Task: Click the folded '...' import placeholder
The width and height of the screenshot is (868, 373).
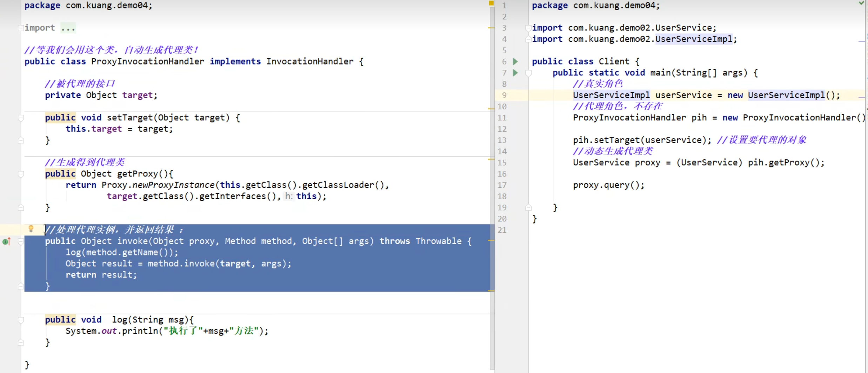Action: pyautogui.click(x=68, y=28)
